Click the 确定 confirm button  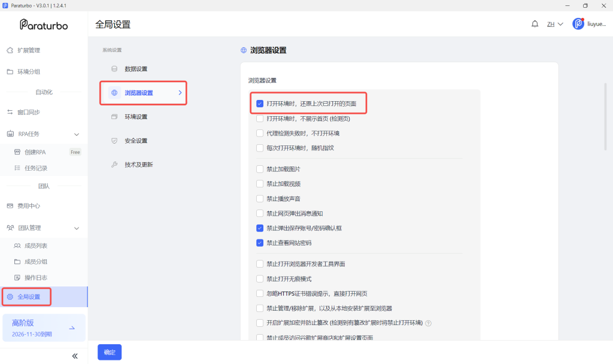[110, 352]
